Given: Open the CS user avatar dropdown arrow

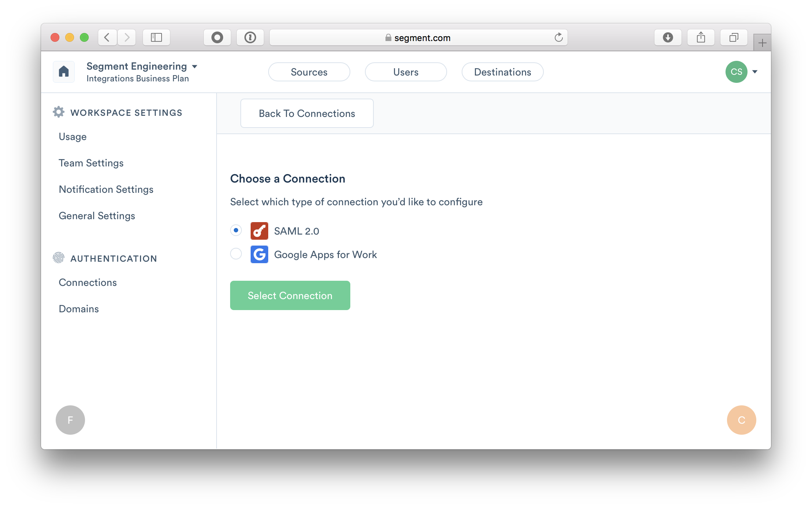Looking at the screenshot, I should point(755,72).
